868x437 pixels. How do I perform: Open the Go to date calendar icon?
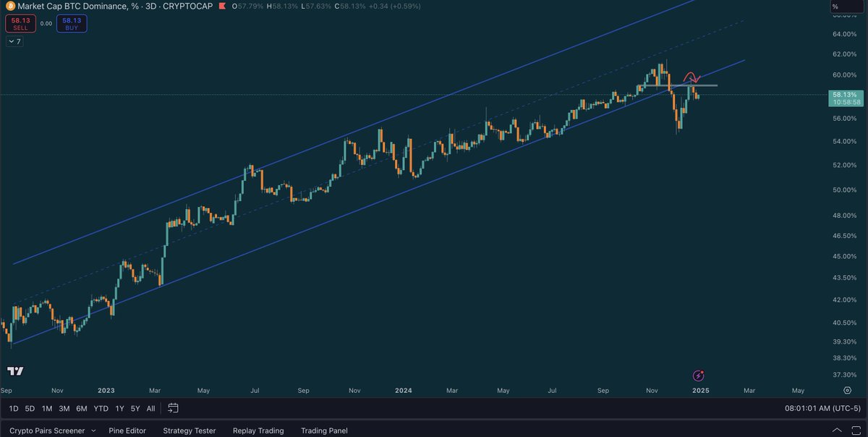[x=173, y=408]
